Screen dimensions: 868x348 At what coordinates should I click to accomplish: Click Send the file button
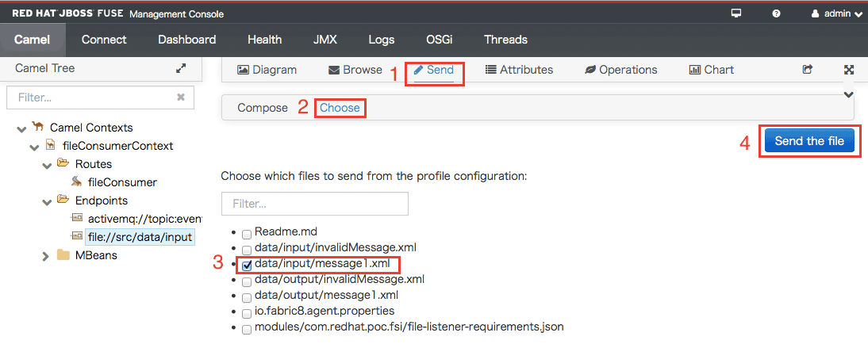tap(809, 141)
